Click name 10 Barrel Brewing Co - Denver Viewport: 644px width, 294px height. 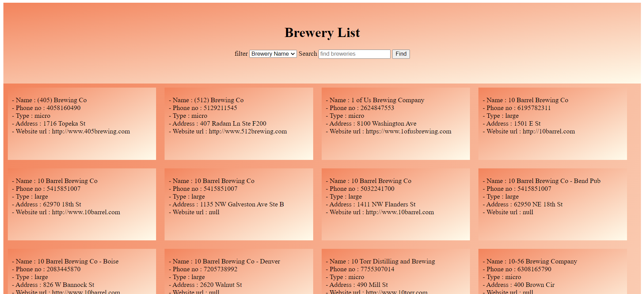237,261
